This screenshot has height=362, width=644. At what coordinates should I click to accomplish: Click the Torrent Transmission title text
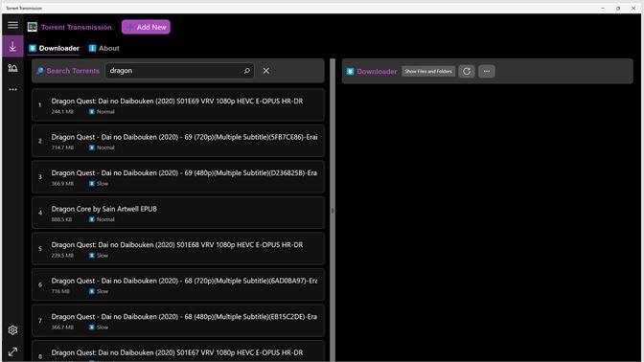point(77,27)
